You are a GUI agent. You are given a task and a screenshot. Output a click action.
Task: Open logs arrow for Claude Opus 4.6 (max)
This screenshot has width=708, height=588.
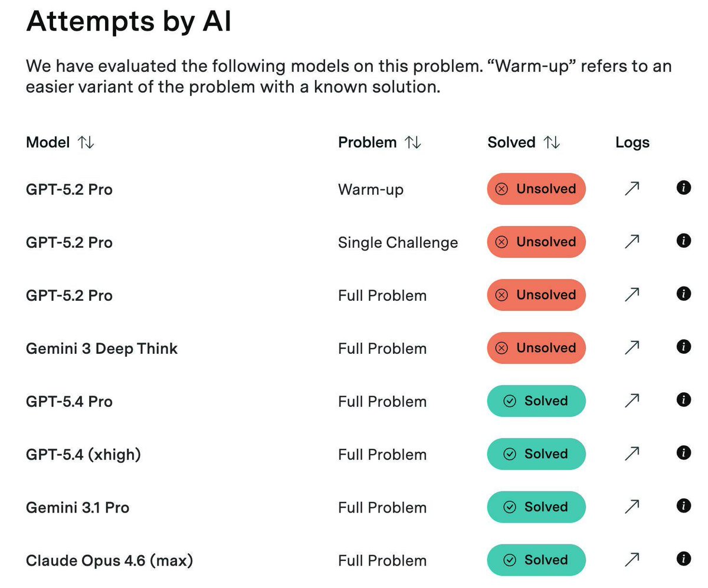pos(632,560)
